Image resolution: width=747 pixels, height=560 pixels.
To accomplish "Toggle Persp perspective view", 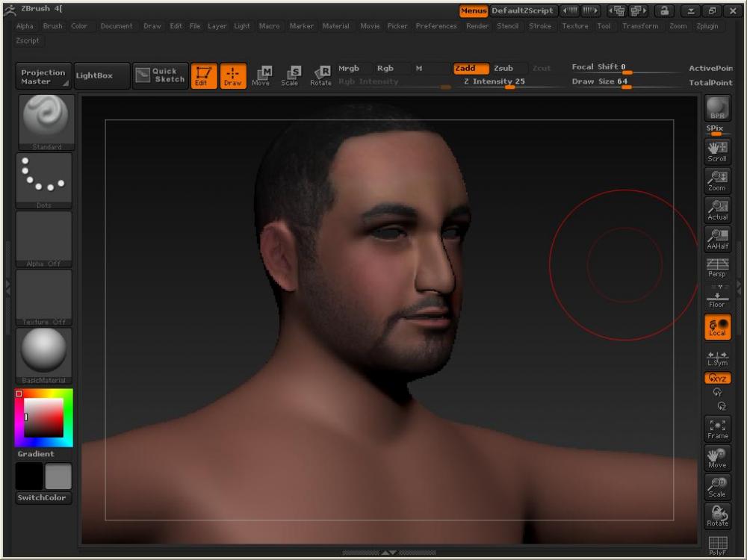I will pos(717,267).
